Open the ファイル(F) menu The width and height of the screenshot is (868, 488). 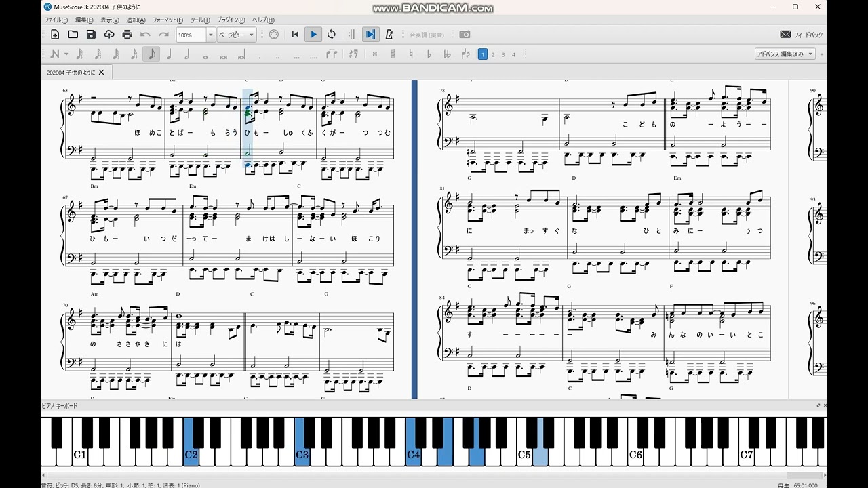click(56, 20)
